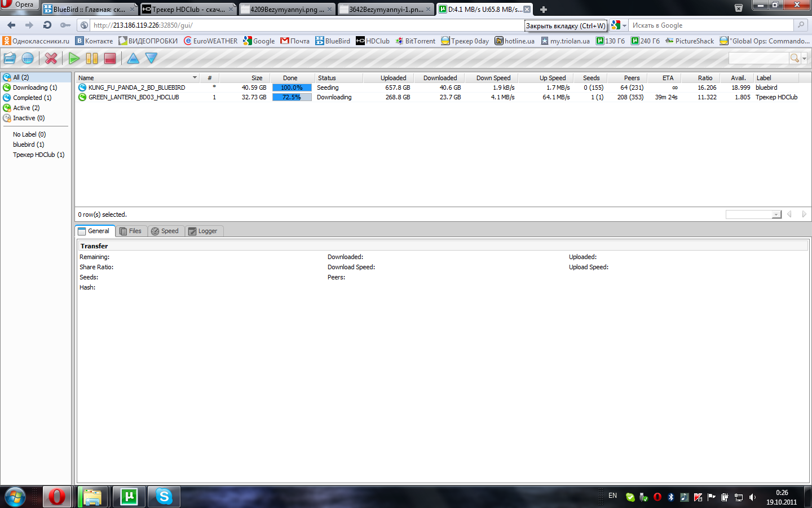Switch to the 4209Bezymyannyi.png tab
Screen dimensions: 812x508
coord(287,9)
